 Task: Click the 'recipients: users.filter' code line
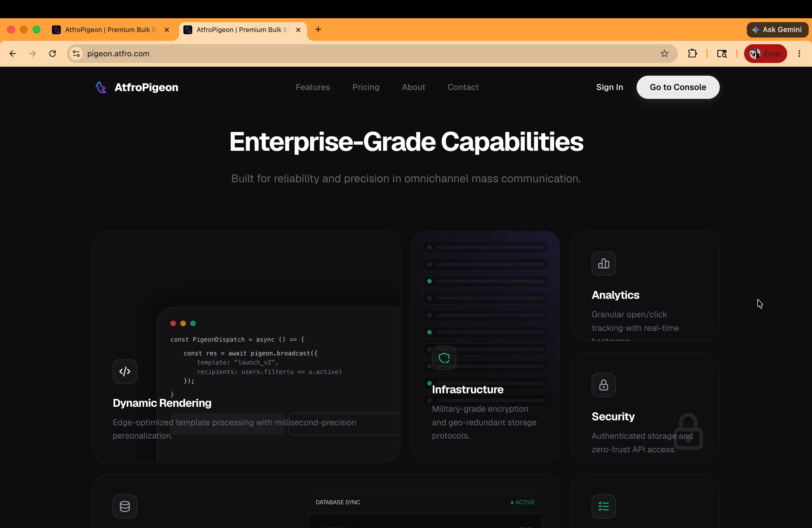269,372
